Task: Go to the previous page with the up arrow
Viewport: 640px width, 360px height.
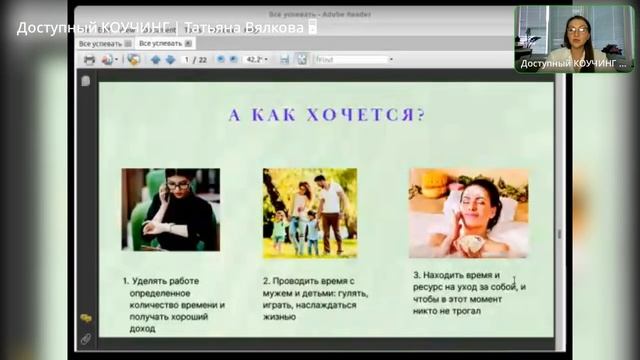Action: point(155,60)
